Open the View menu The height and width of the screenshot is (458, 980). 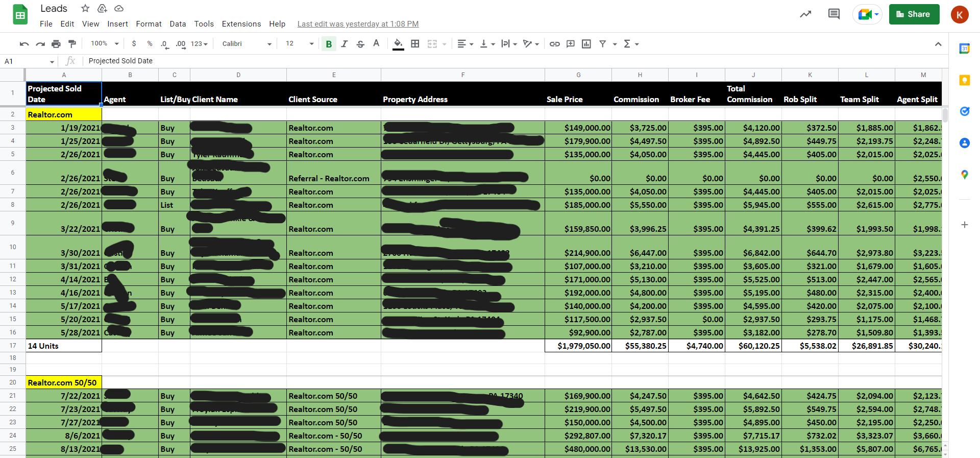click(90, 24)
